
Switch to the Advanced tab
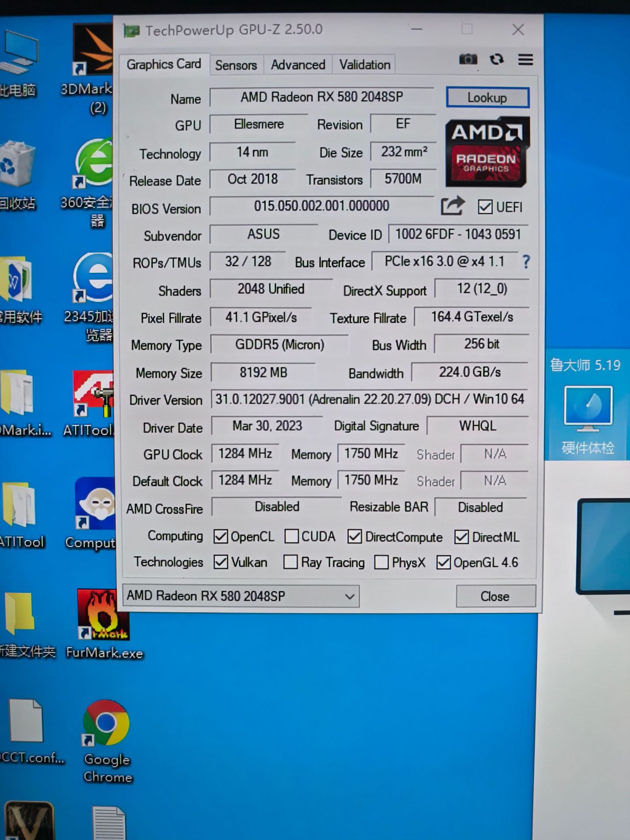point(298,65)
